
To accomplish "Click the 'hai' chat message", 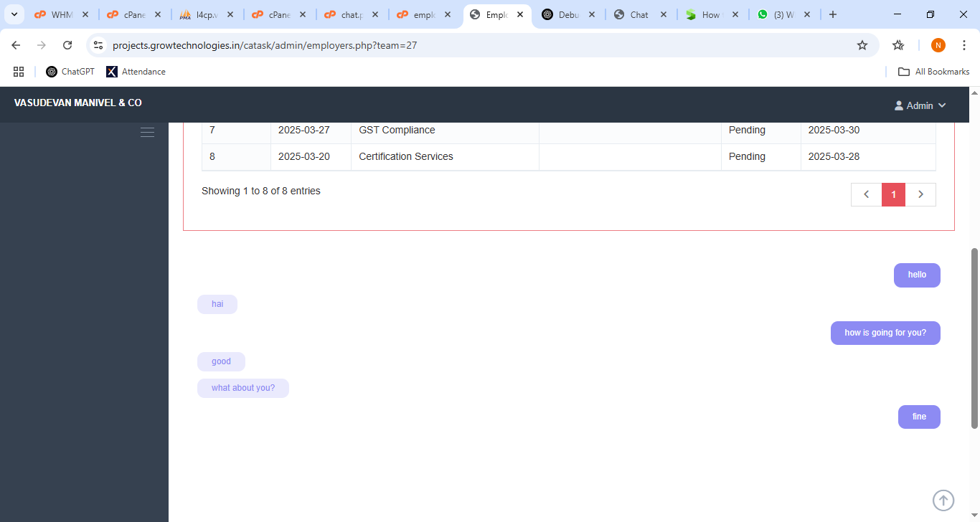I will click(x=217, y=304).
